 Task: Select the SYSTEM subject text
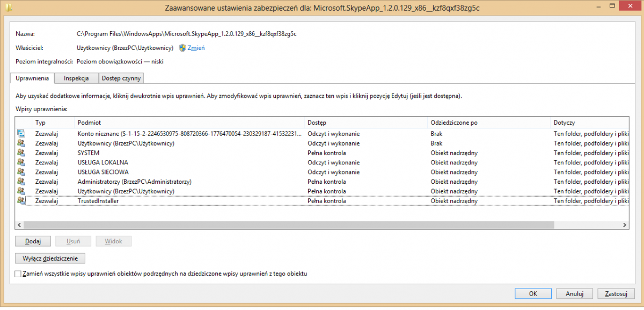(89, 153)
